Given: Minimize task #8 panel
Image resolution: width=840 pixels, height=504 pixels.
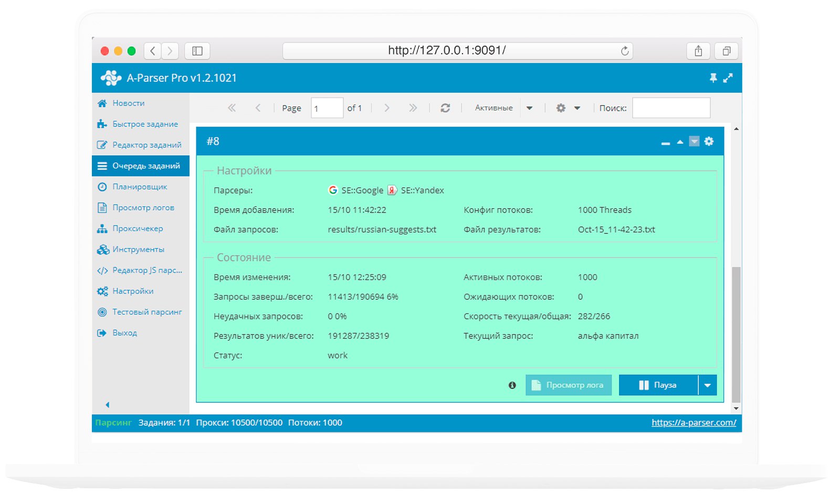Looking at the screenshot, I should pos(666,143).
